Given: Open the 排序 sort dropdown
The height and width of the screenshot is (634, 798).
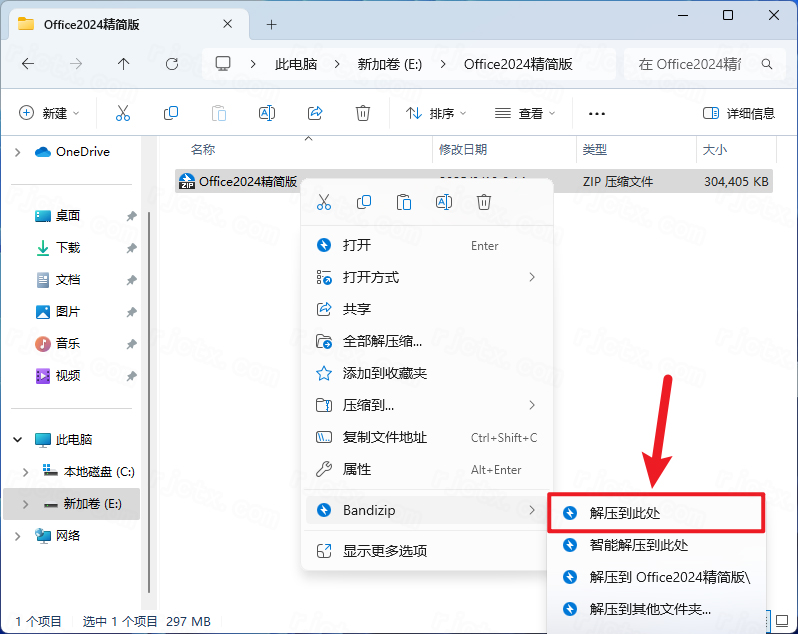Looking at the screenshot, I should coord(438,113).
